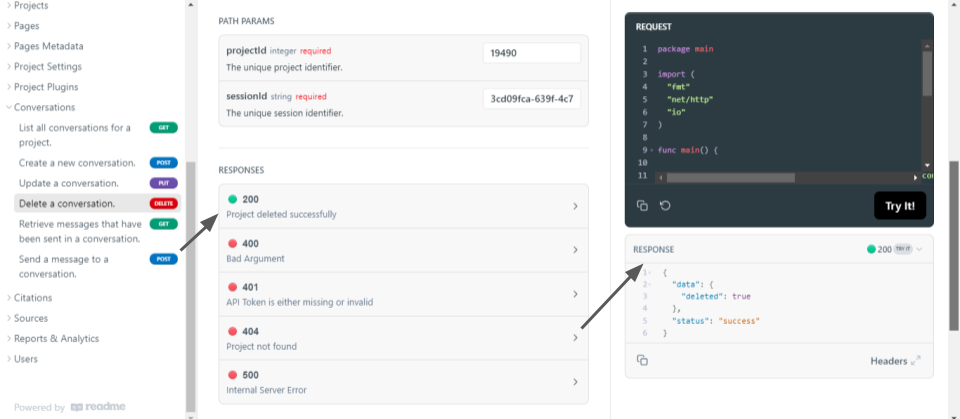Viewport: 960px width, 419px height.
Task: Select the GET badge for List all conversations
Action: pos(163,128)
